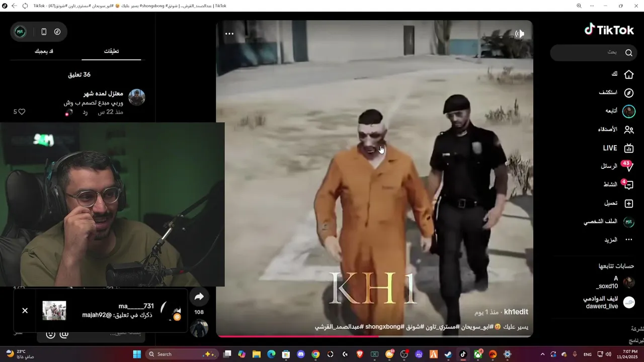Go back with the title bar arrow

pos(14,6)
